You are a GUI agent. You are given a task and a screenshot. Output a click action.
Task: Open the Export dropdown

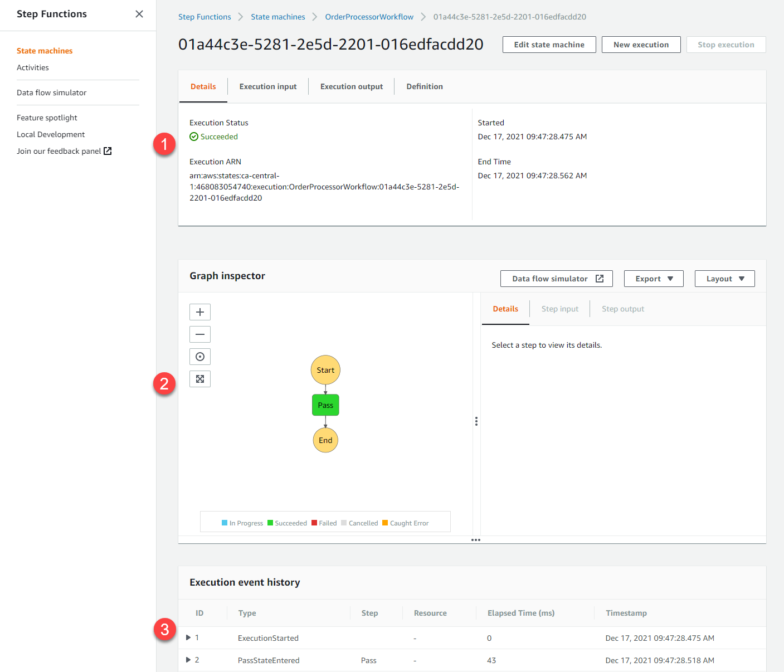(654, 279)
